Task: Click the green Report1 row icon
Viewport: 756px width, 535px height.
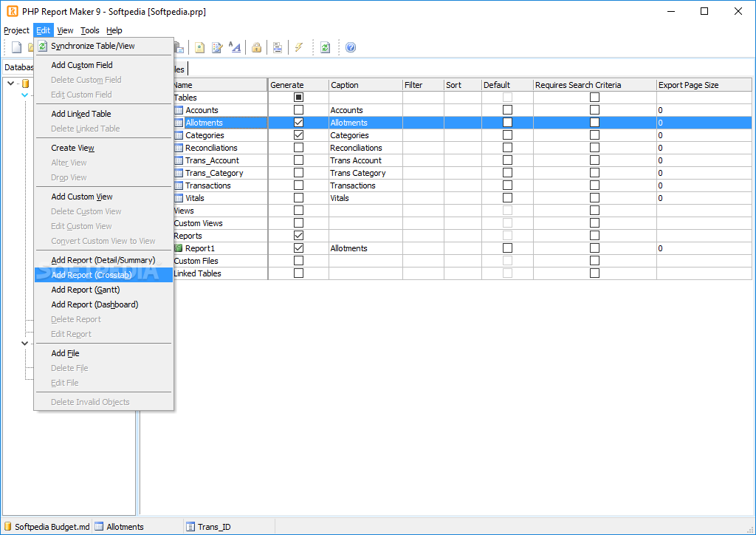Action: (x=179, y=248)
